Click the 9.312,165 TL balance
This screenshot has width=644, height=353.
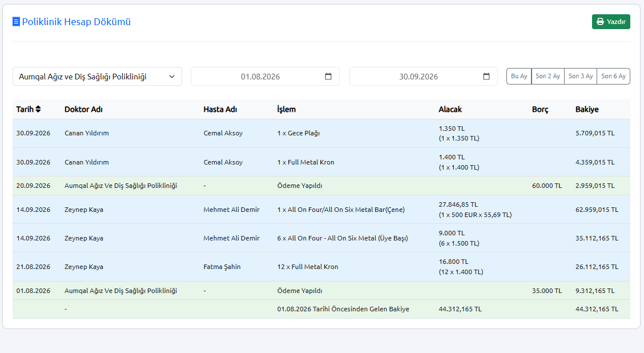(595, 291)
